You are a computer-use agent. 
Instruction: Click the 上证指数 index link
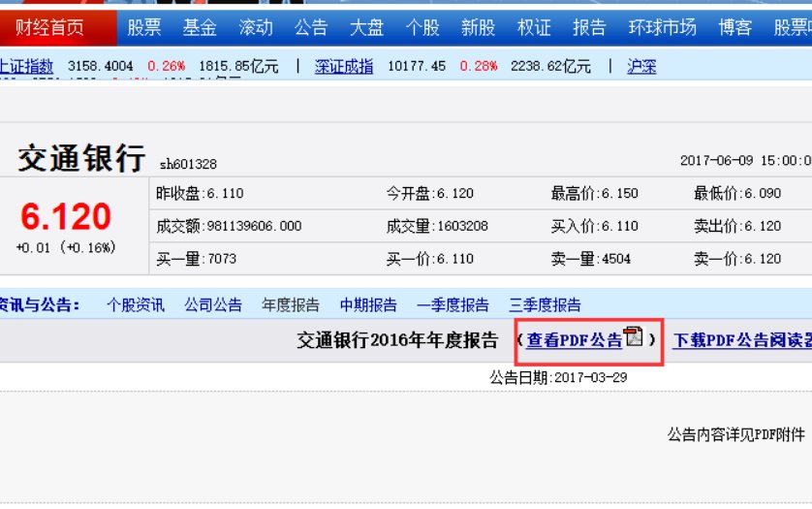click(26, 66)
